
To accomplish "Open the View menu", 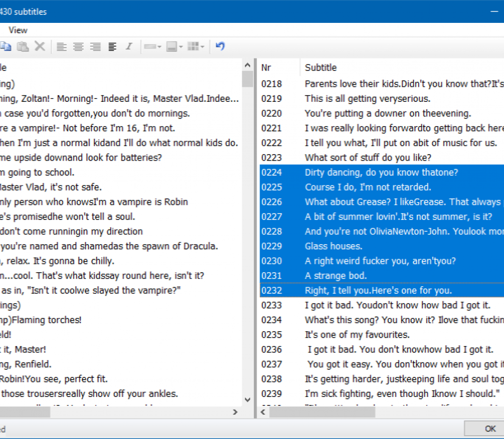I will pyautogui.click(x=18, y=30).
